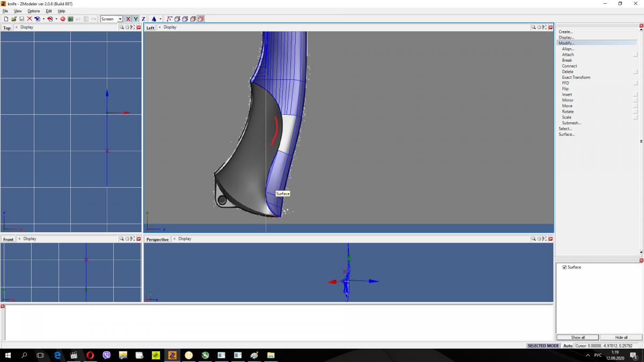Expand the Surface... command group

tap(566, 134)
